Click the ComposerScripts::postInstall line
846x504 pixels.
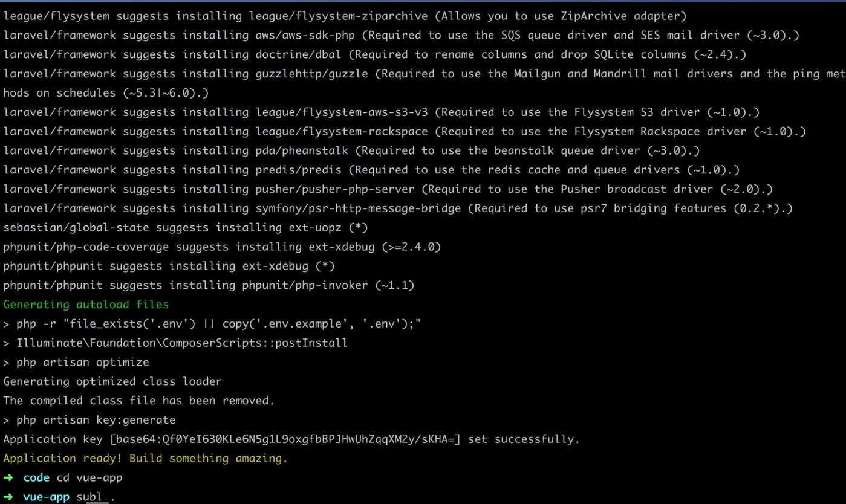[181, 343]
